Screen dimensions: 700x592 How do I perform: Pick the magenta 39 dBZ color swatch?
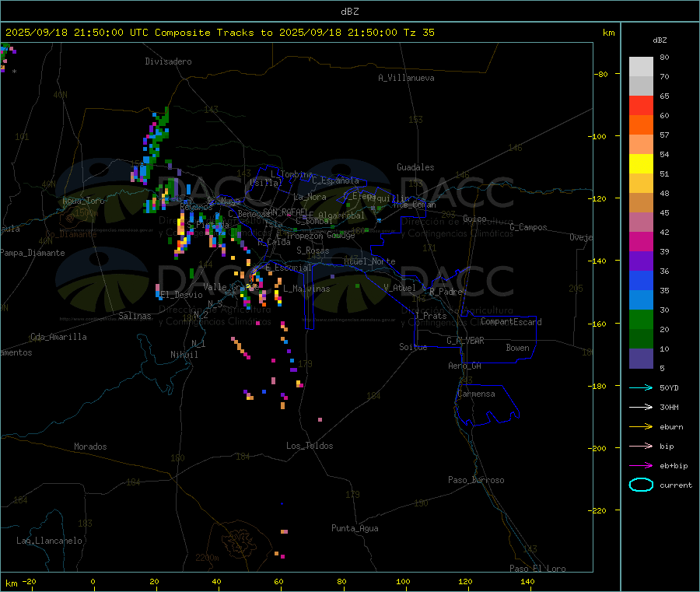point(641,241)
